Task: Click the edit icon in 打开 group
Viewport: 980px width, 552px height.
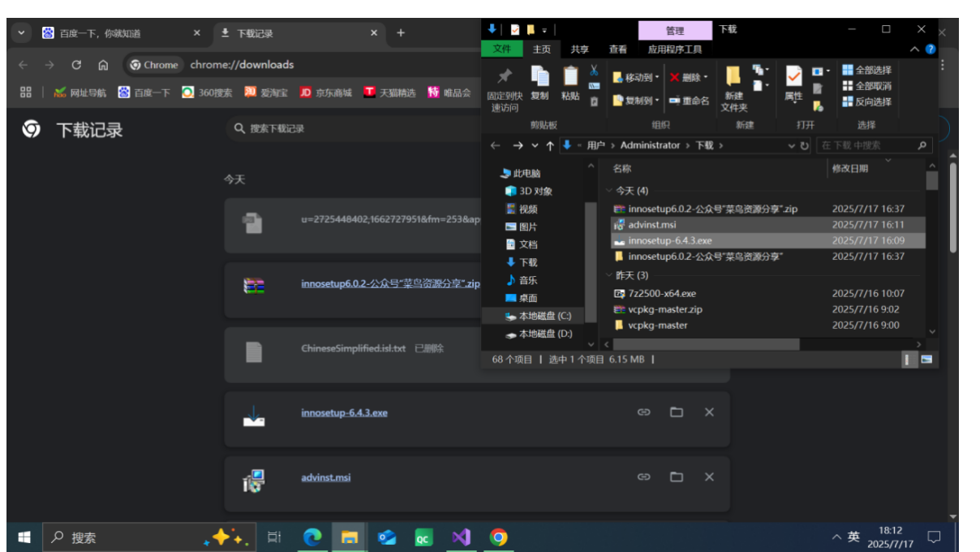Action: click(818, 88)
